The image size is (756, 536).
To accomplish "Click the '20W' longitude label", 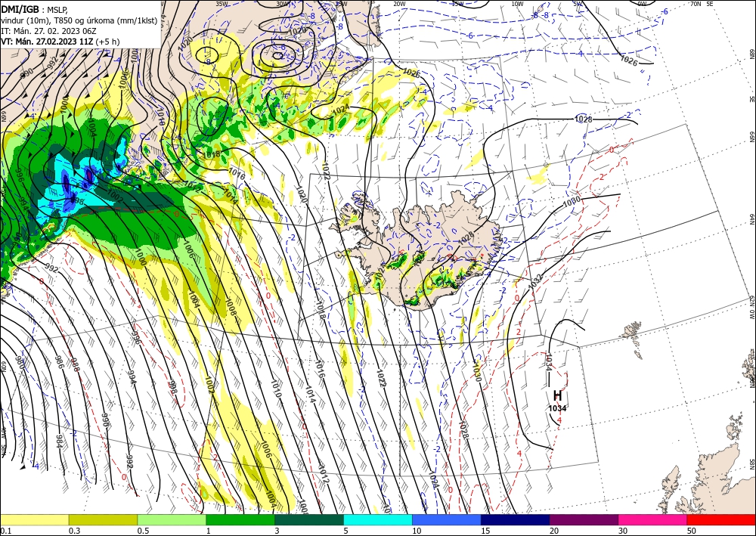I will pyautogui.click(x=398, y=4).
